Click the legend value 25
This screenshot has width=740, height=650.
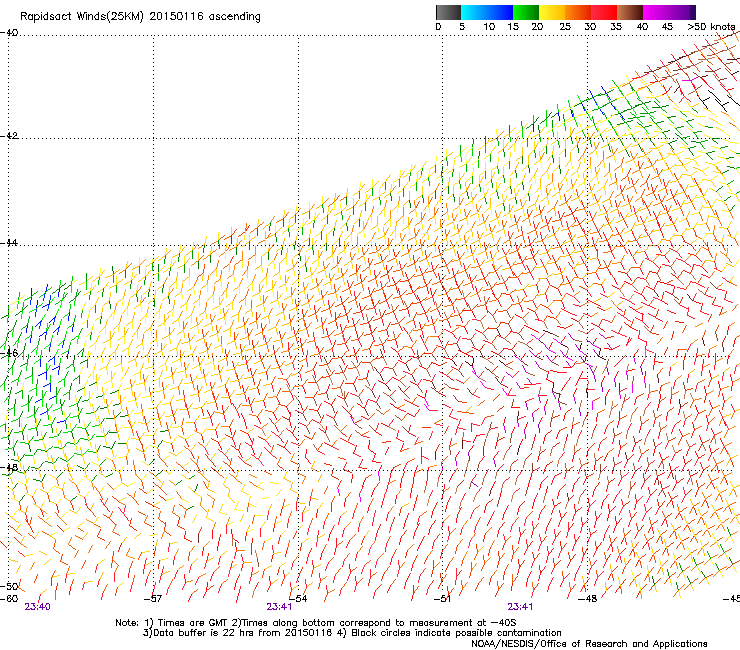[x=565, y=26]
